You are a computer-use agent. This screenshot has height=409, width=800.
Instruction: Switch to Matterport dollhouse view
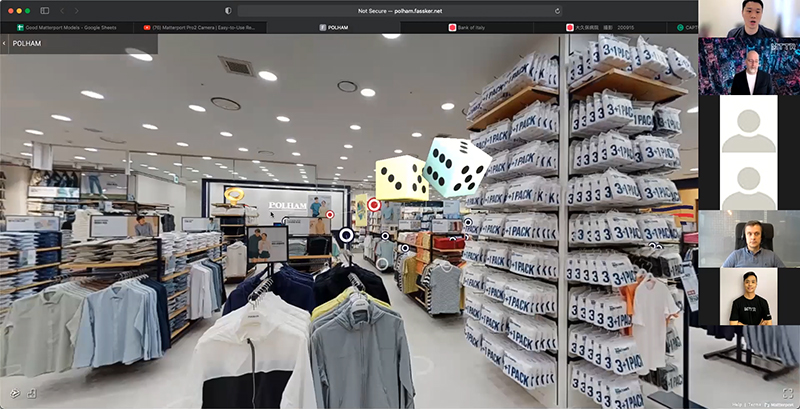pyautogui.click(x=15, y=393)
